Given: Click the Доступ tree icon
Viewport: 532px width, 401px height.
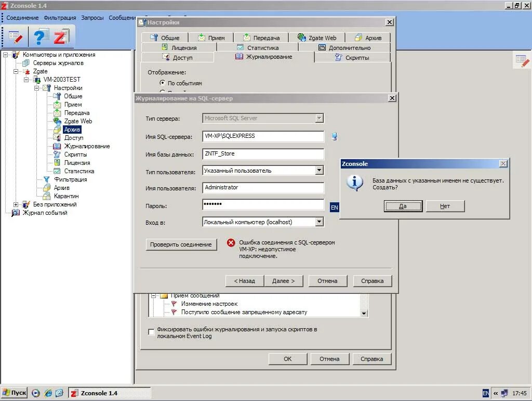Looking at the screenshot, I should [x=57, y=137].
